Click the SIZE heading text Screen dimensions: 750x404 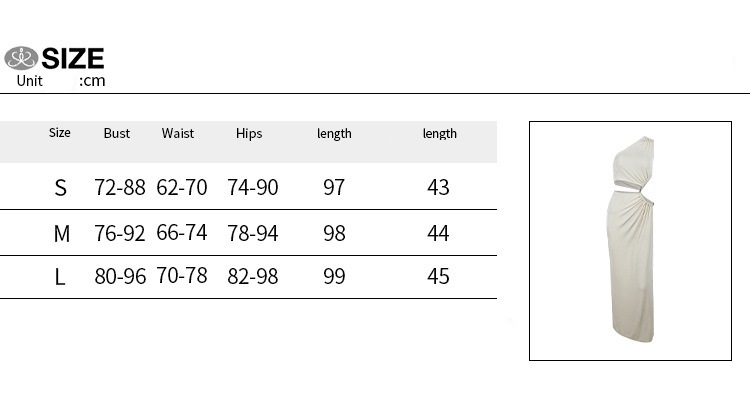[x=73, y=58]
